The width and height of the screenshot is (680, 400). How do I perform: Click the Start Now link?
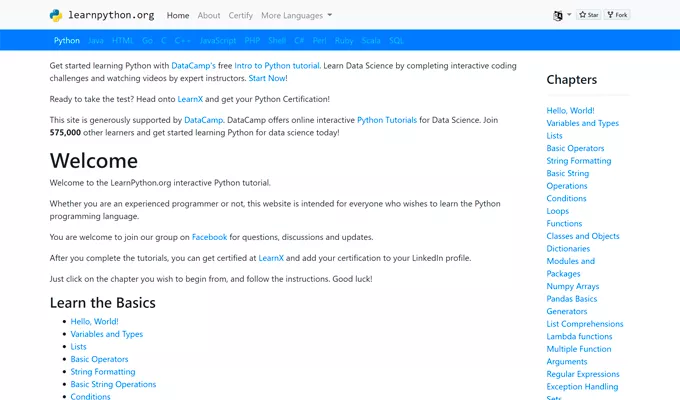[267, 79]
